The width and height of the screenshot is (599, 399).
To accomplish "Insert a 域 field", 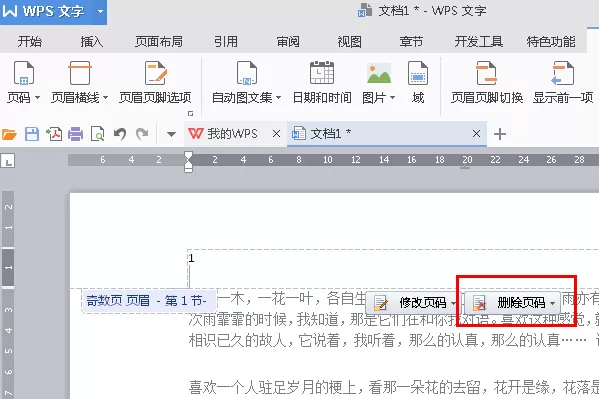I will point(418,83).
